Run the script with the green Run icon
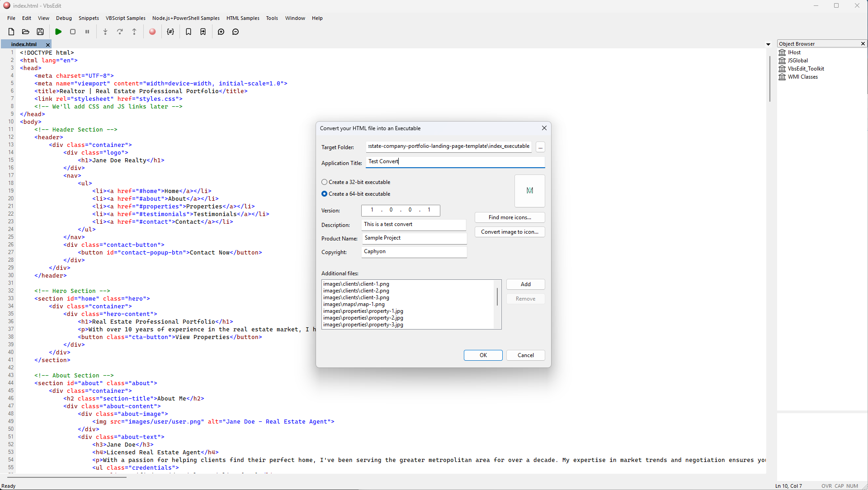Image resolution: width=868 pixels, height=490 pixels. point(58,32)
